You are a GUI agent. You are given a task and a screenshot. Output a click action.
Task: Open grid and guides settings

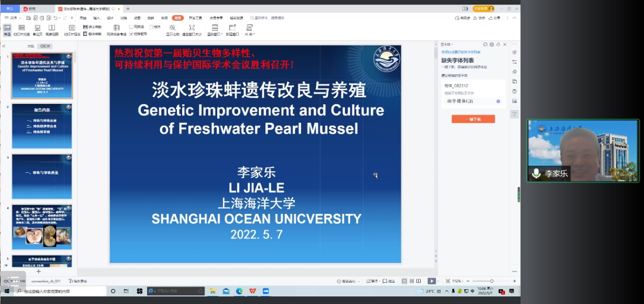click(116, 30)
